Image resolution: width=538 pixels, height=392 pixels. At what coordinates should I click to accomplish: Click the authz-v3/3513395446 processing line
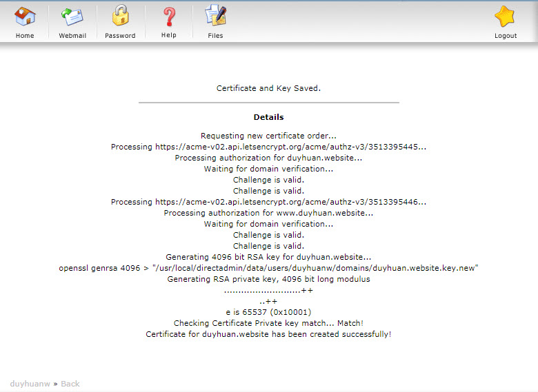click(x=268, y=202)
